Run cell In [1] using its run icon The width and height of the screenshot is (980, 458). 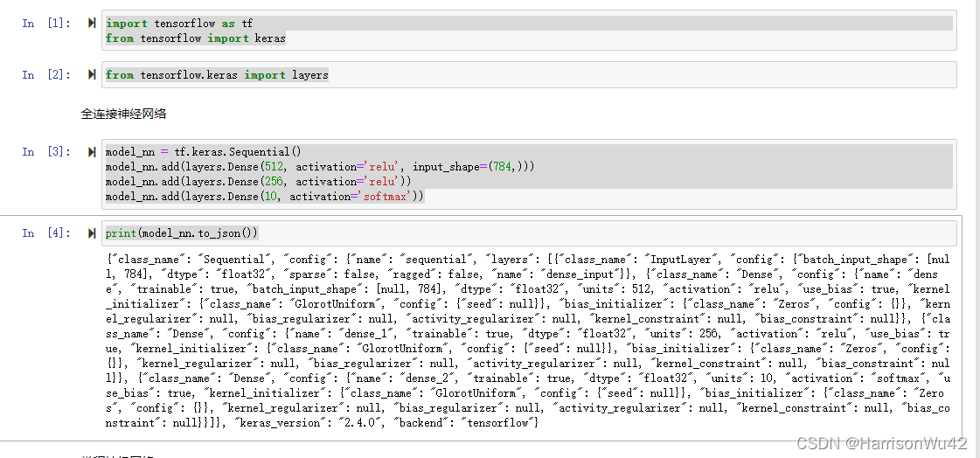coord(92,24)
